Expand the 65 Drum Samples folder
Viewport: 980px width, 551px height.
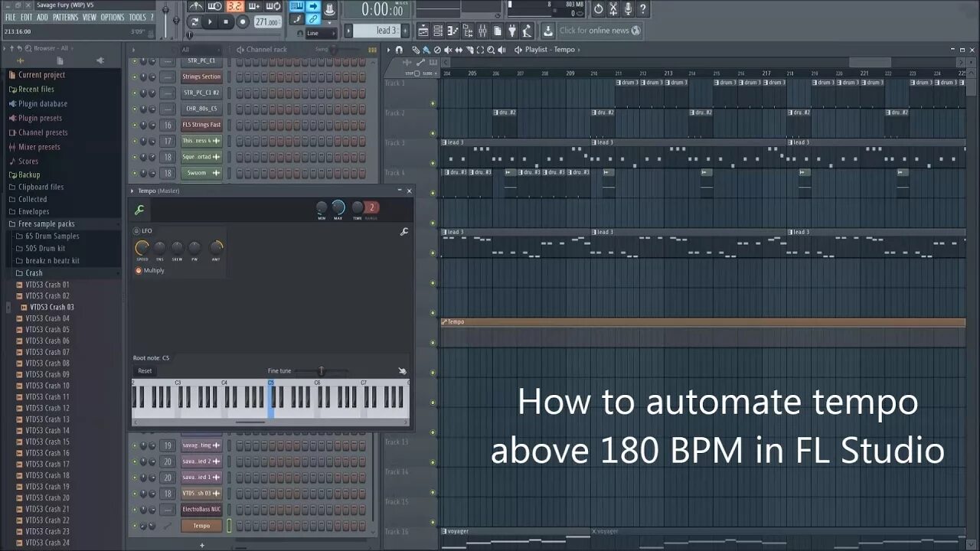pyautogui.click(x=52, y=236)
